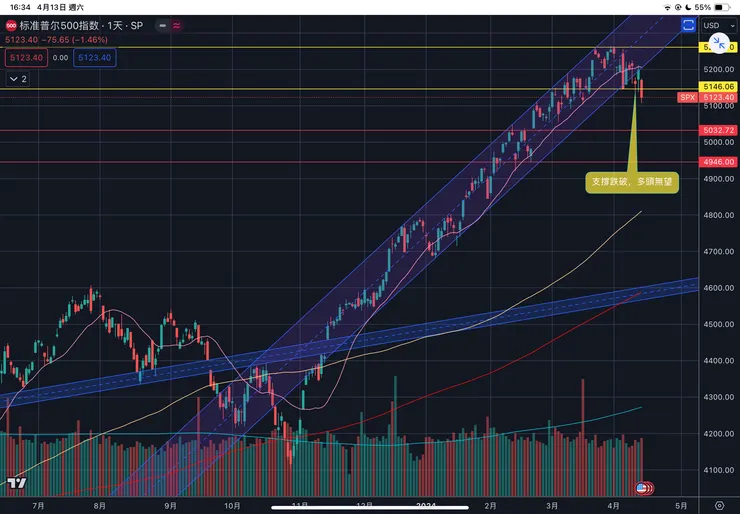Open chart settings gear icon
Screen dimensions: 740x514
coord(719,506)
